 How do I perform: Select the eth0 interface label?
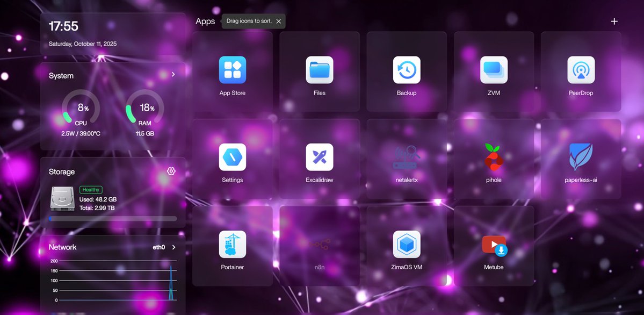(x=159, y=248)
